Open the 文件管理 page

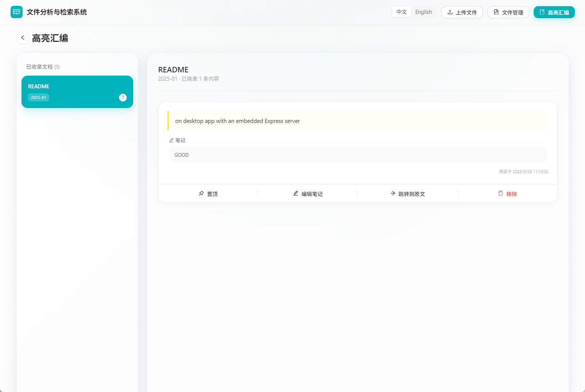click(508, 12)
